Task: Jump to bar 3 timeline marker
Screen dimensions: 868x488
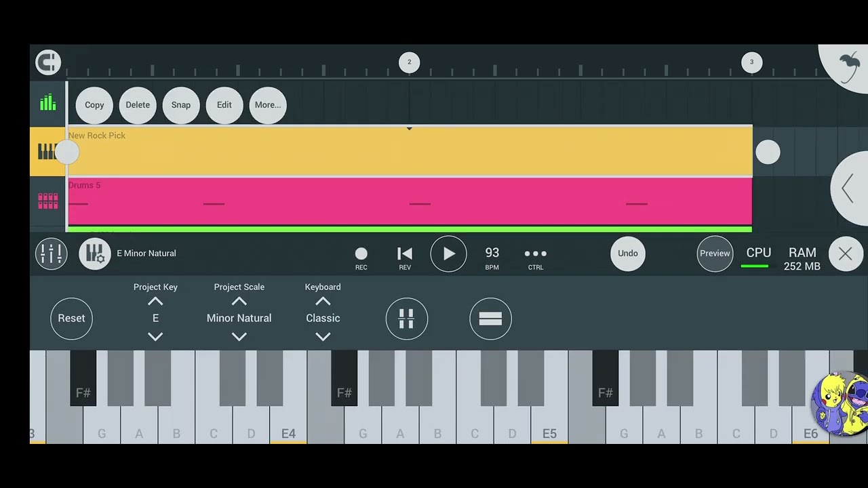Action: tap(751, 62)
